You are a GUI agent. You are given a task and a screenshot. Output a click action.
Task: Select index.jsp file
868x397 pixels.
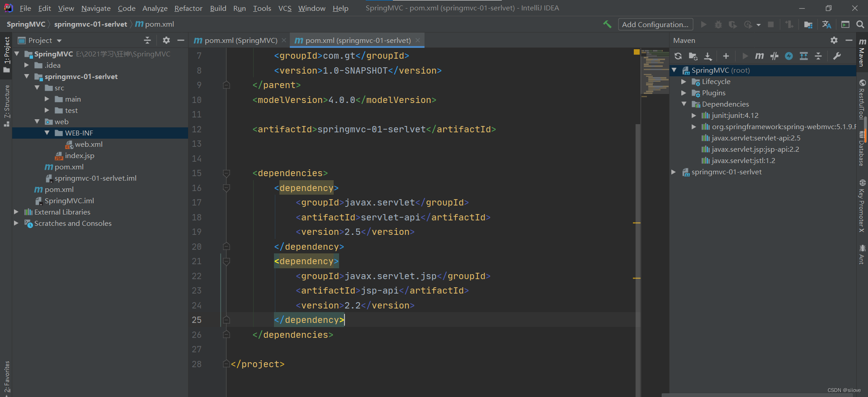tap(80, 155)
